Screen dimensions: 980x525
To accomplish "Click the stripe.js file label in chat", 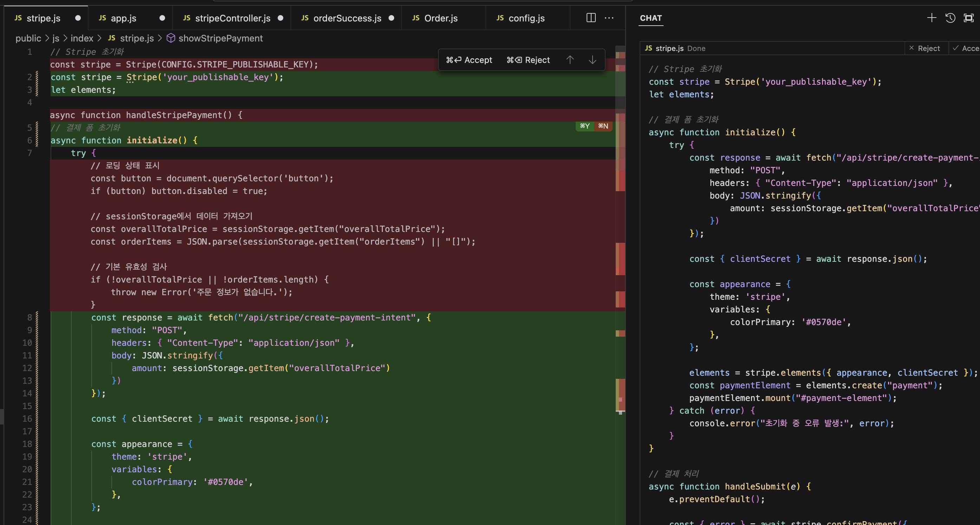I will coord(669,48).
